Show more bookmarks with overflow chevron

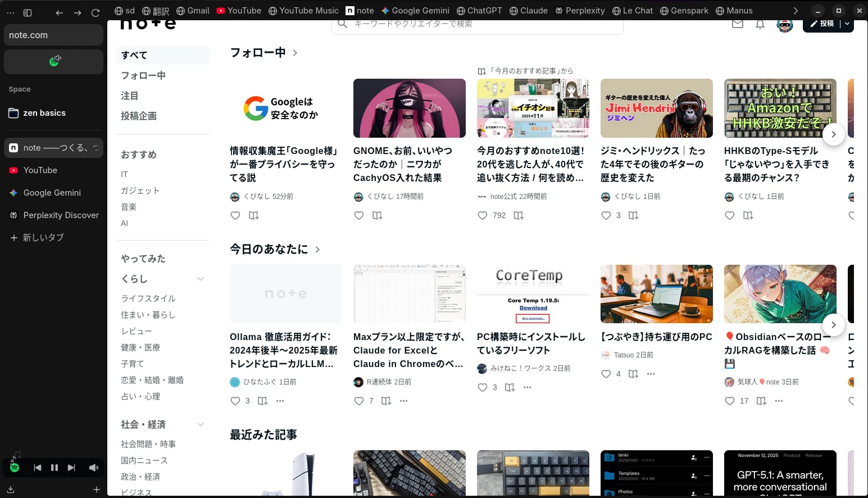point(796,11)
